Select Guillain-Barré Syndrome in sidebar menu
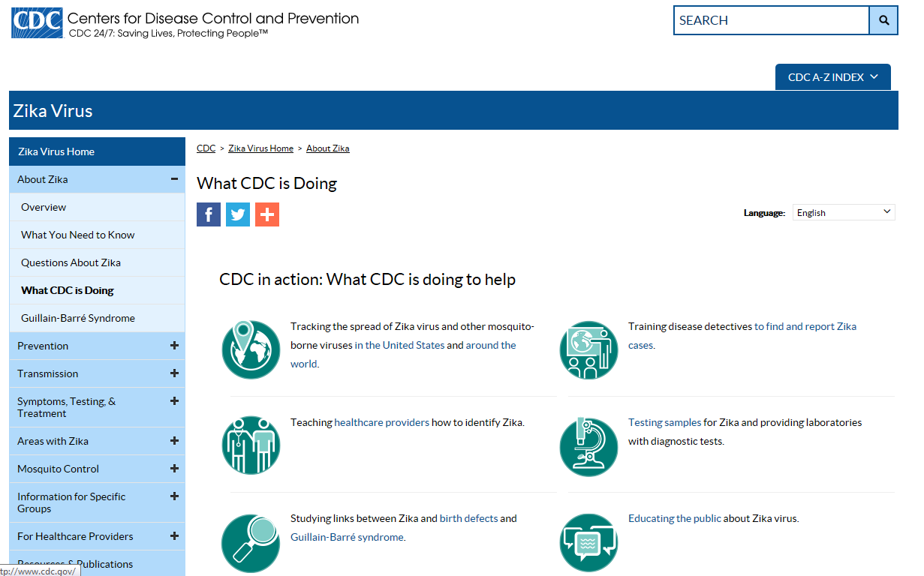The height and width of the screenshot is (576, 924). pyautogui.click(x=78, y=318)
